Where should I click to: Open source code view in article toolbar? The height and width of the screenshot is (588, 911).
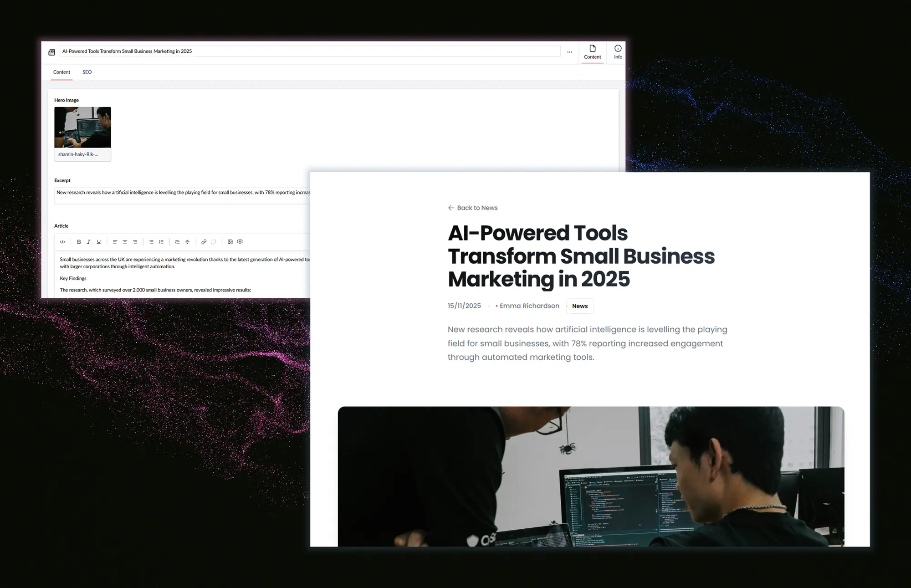[62, 242]
